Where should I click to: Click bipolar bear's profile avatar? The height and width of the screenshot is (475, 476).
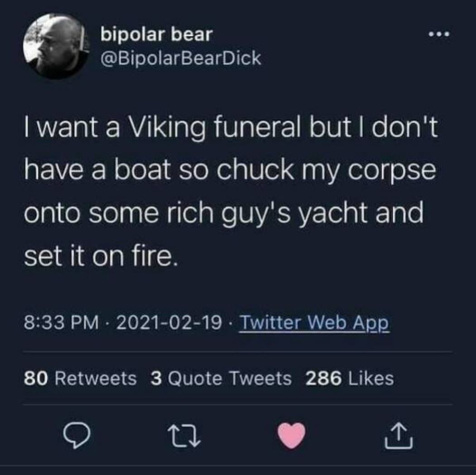[x=54, y=48]
